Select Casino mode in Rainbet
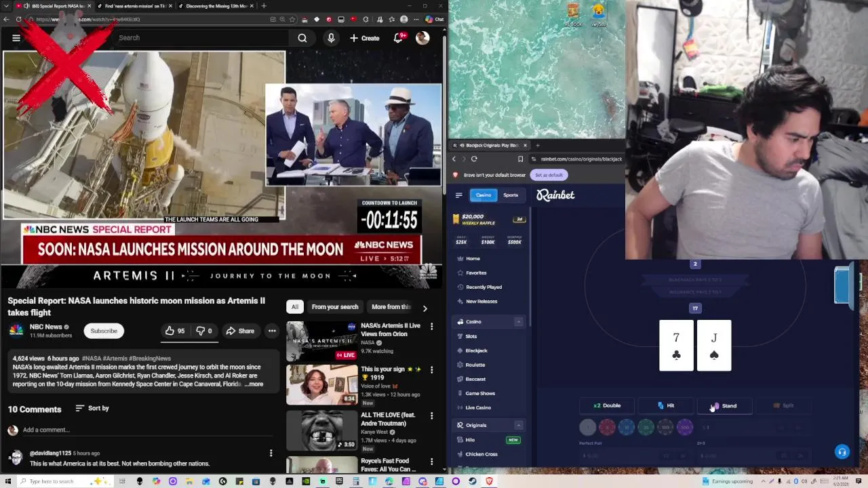 point(483,195)
